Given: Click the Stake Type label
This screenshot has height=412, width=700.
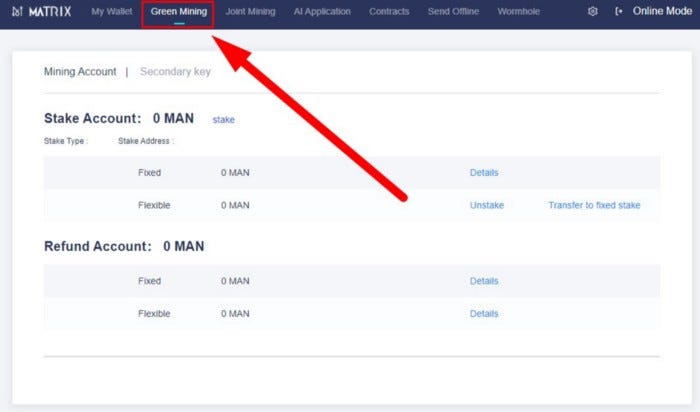Looking at the screenshot, I should pyautogui.click(x=66, y=141).
